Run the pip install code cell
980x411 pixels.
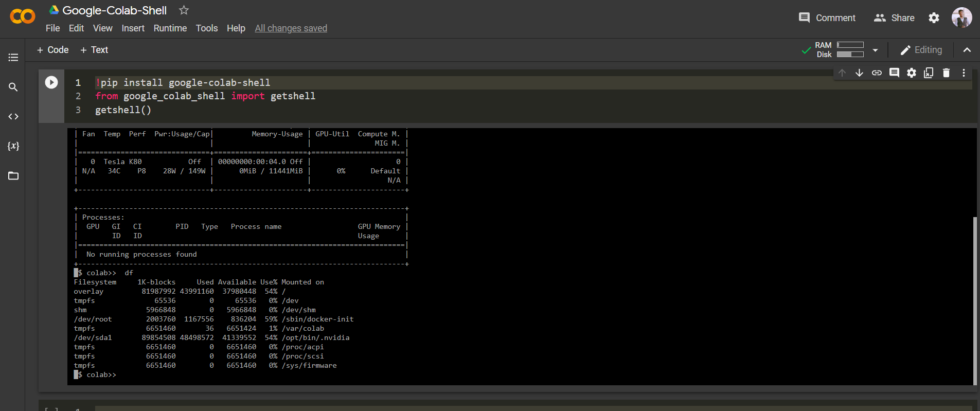pos(51,82)
